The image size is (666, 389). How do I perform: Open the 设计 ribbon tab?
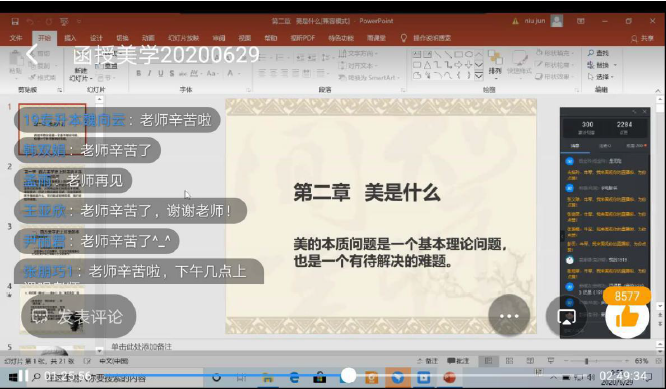pos(96,38)
